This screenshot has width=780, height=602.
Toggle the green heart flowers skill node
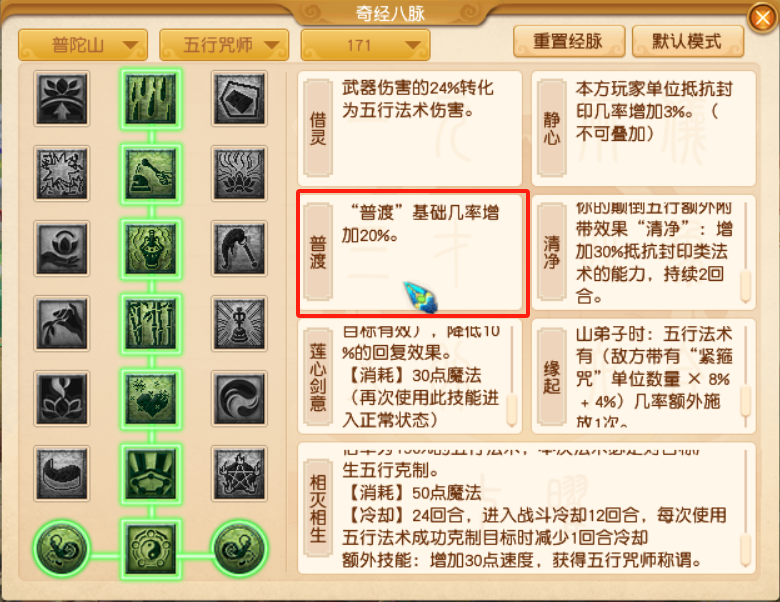pyautogui.click(x=151, y=399)
